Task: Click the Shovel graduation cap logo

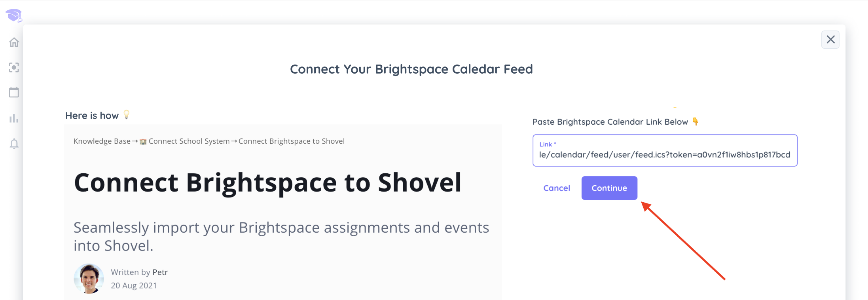Action: coord(14,16)
